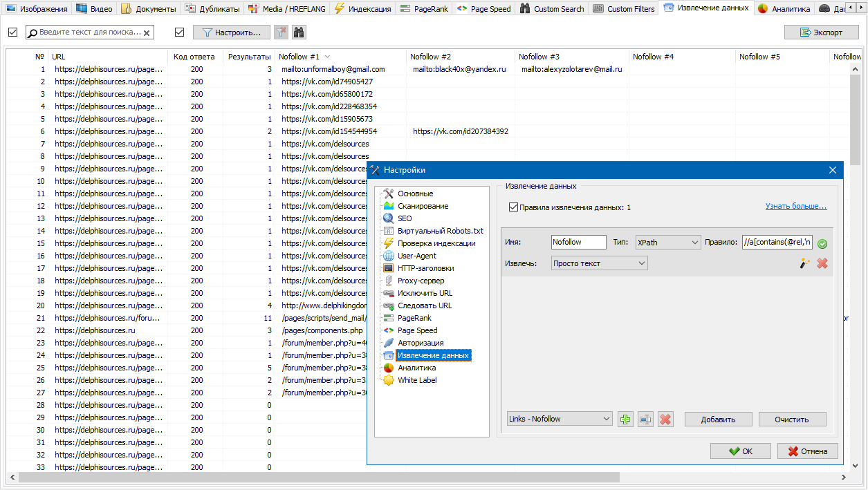Delete the template with the bottom red X
Image resolution: width=868 pixels, height=490 pixels.
665,420
